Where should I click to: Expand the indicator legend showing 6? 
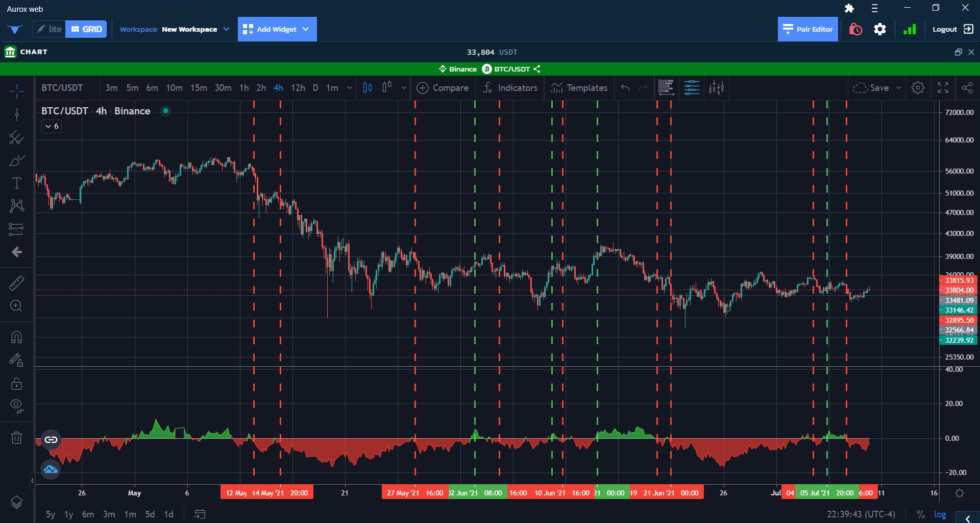click(52, 126)
